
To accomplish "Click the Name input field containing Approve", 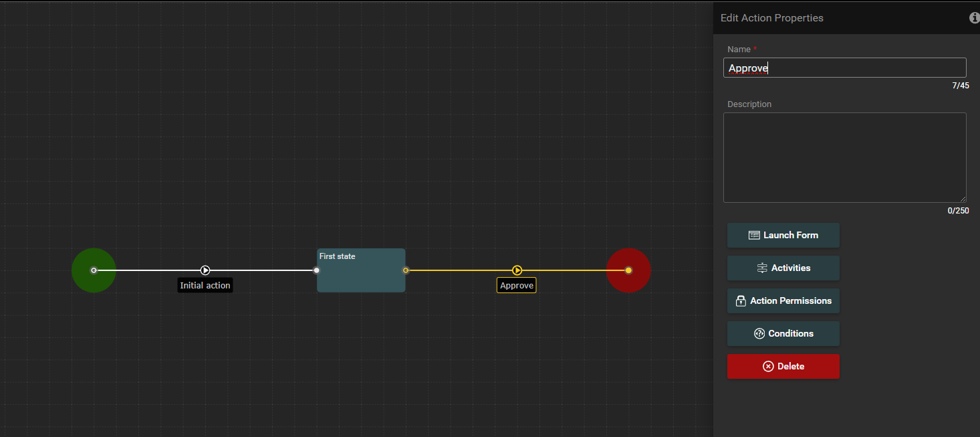I will (844, 68).
